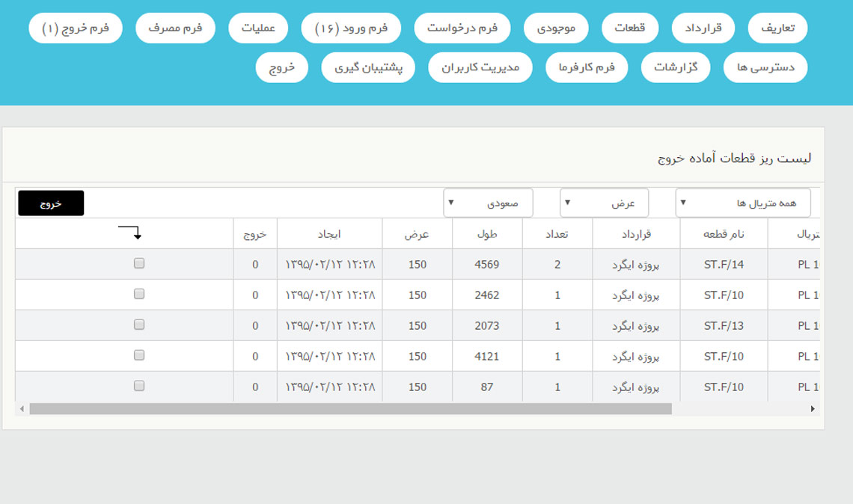Check the box for row with طول 87

coord(139,385)
